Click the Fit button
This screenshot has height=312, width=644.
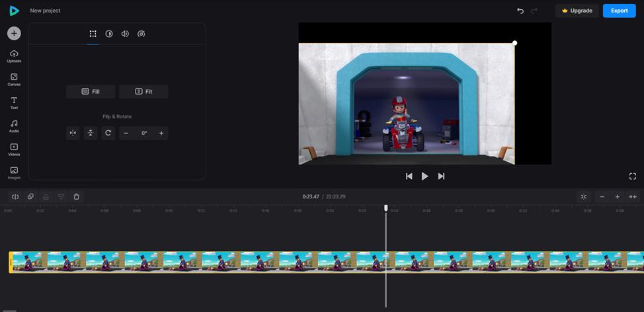pos(143,91)
